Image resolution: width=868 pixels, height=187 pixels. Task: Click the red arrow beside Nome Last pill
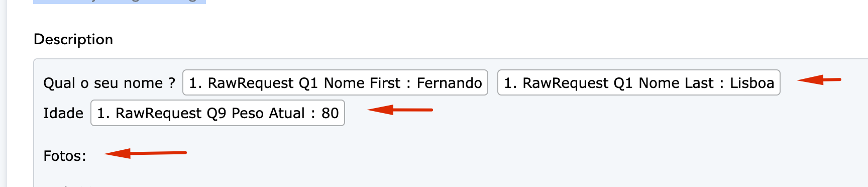coord(819,79)
